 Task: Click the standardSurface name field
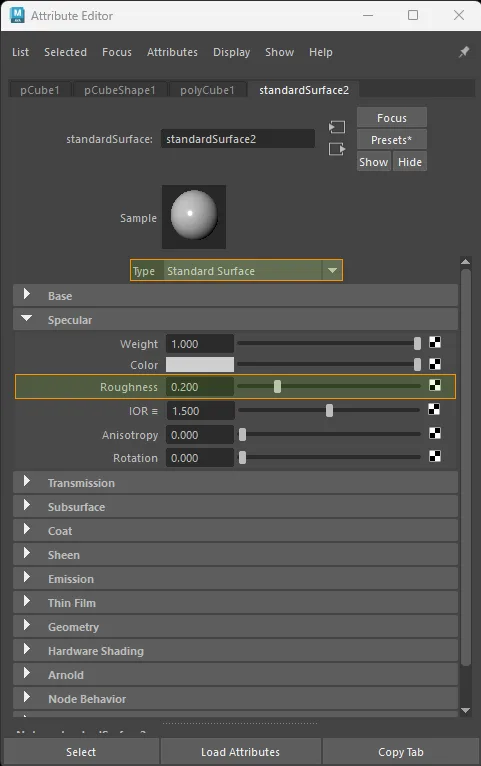238,139
